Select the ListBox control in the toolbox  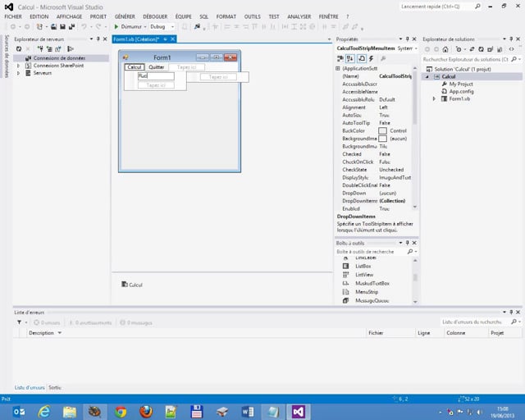point(363,267)
